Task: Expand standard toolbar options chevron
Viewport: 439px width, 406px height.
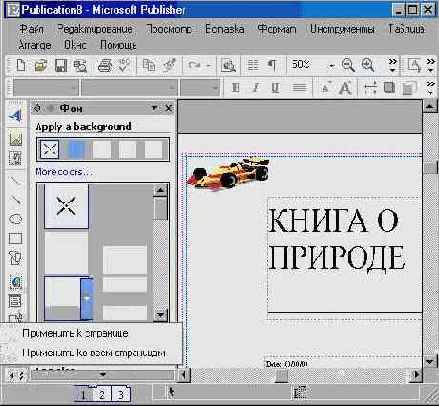Action: coord(393,65)
